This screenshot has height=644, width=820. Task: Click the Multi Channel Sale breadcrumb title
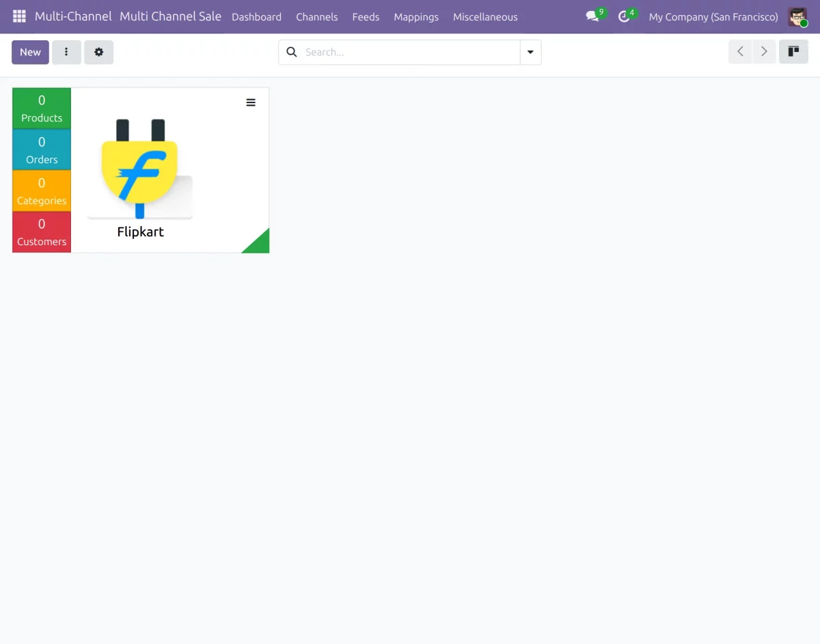click(x=170, y=16)
